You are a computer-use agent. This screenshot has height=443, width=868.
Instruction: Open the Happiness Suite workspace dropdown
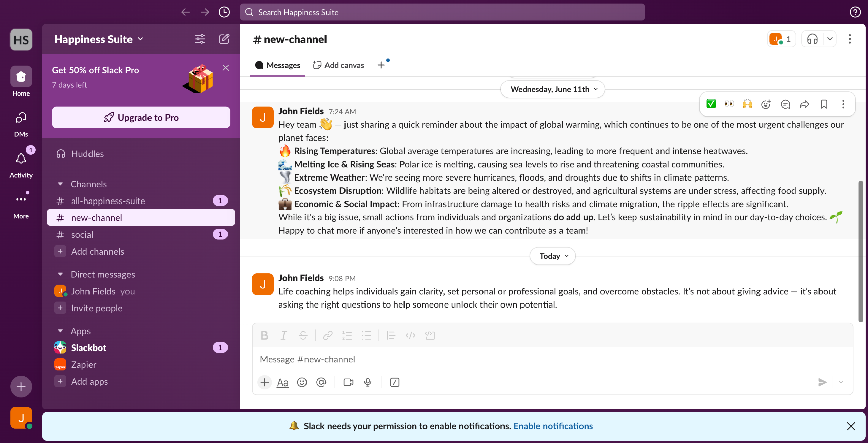tap(99, 39)
